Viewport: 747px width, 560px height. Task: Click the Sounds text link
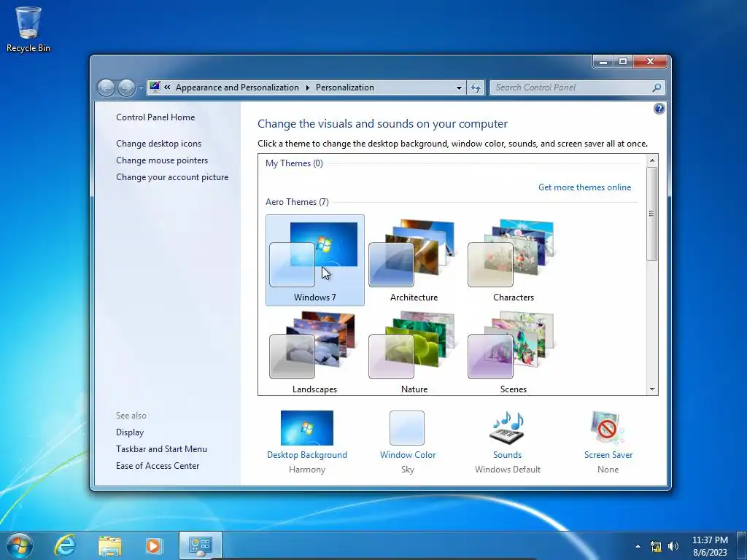[x=508, y=455]
